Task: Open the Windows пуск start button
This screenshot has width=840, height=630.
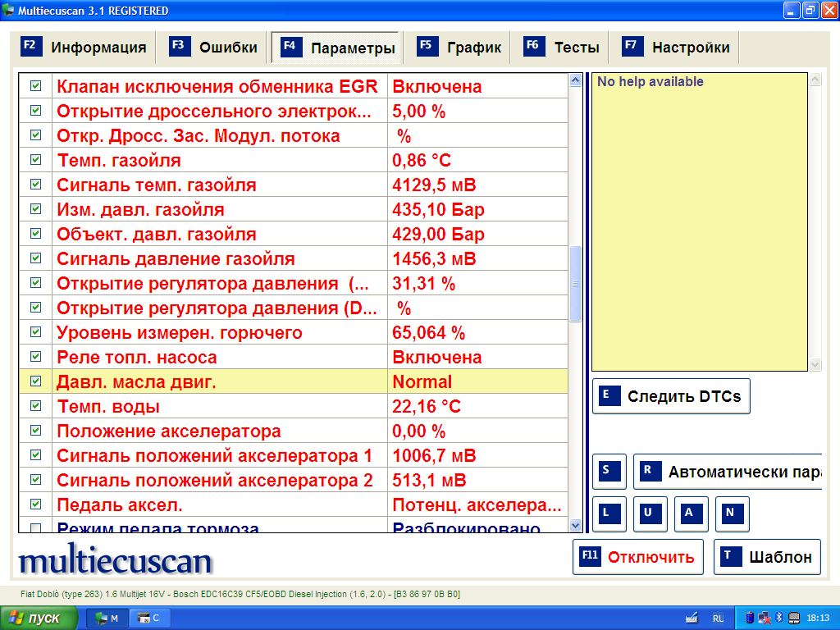Action: pyautogui.click(x=39, y=619)
